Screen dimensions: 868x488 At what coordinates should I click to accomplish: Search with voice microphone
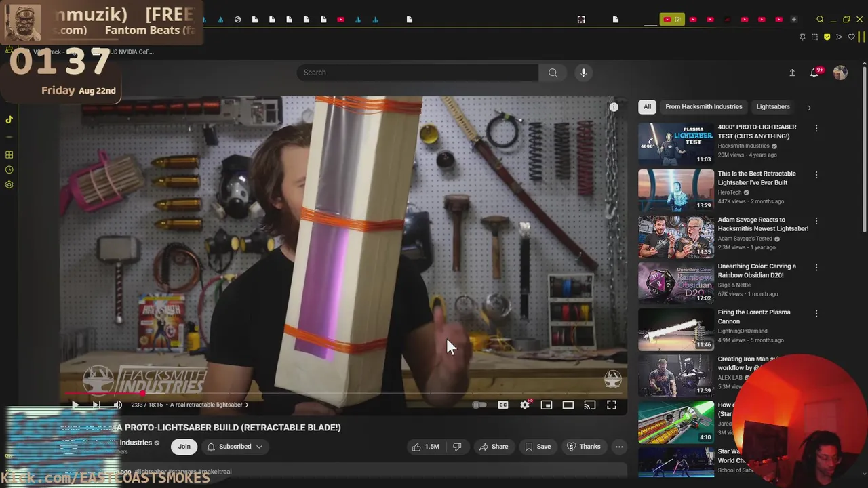[583, 73]
